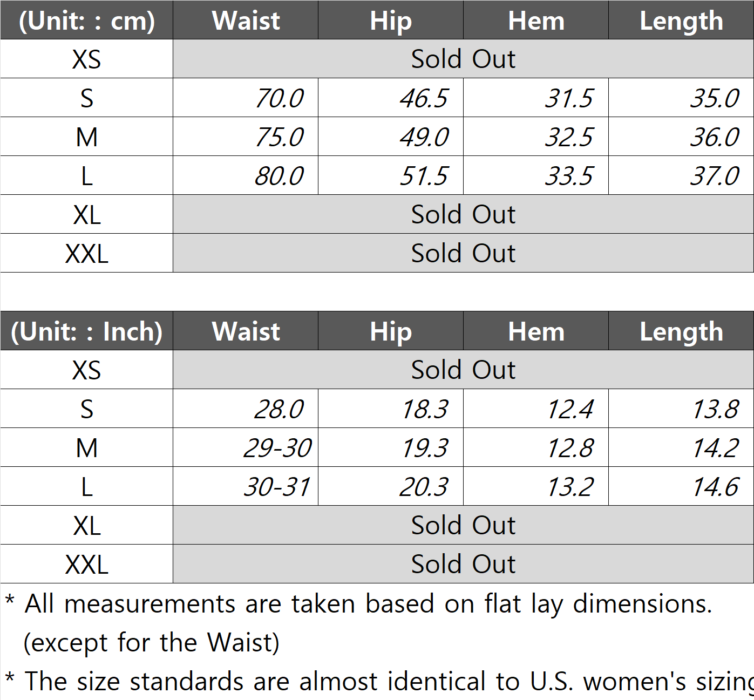This screenshot has width=754, height=700.
Task: Click XS Sold Out cell in cm table
Action: pyautogui.click(x=463, y=59)
